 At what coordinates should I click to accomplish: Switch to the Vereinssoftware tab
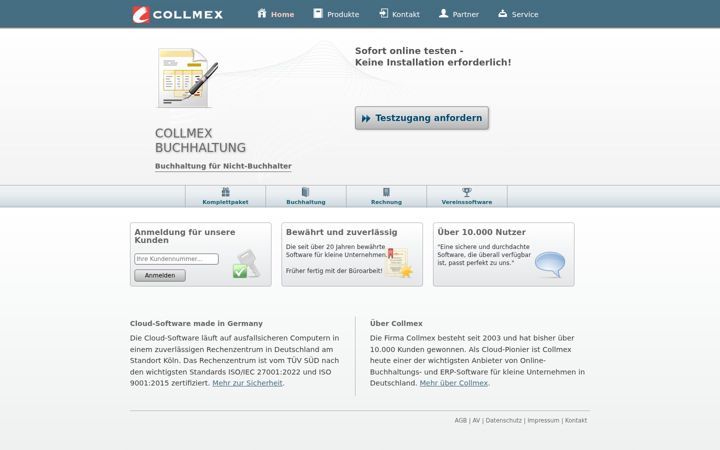(467, 197)
